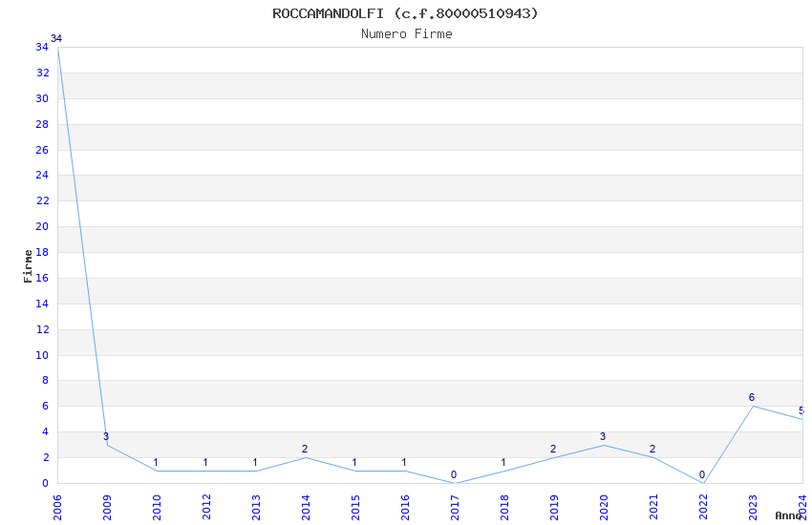Click the data label 2 above 2014

point(305,449)
